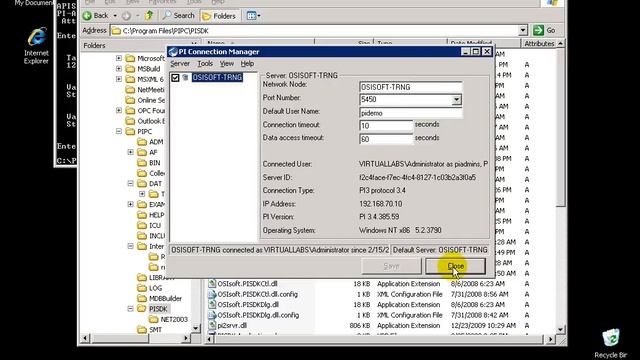Open the View menu in PI Connection Manager
Screen dimensions: 640x360
pyautogui.click(x=227, y=64)
